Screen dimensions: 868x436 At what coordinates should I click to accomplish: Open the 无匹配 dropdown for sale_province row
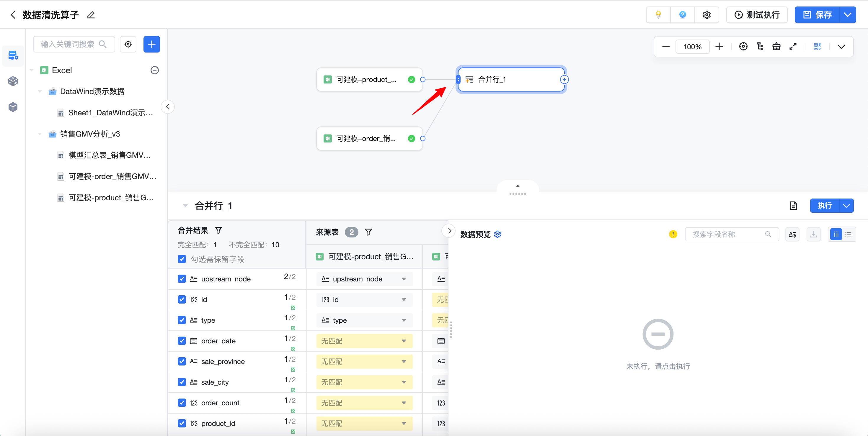pos(364,361)
